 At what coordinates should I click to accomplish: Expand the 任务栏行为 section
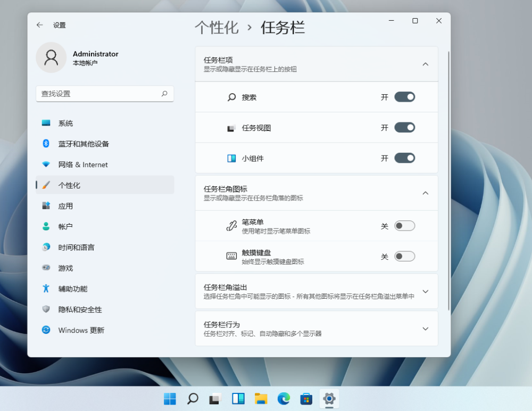coord(425,328)
